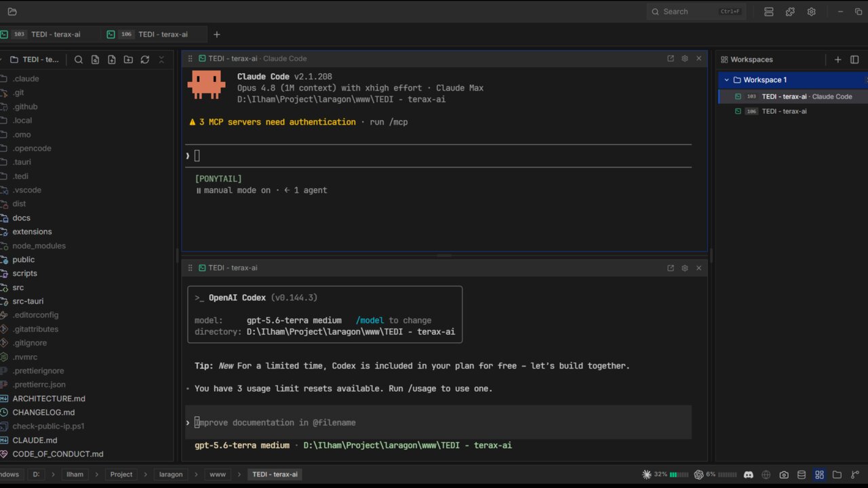Collapse all folders in the explorer
The width and height of the screenshot is (868, 488).
coord(161,60)
